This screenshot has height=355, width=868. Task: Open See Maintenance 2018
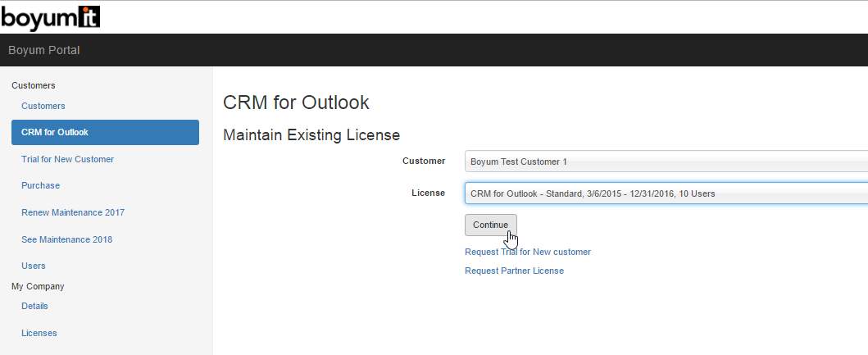[x=67, y=239]
